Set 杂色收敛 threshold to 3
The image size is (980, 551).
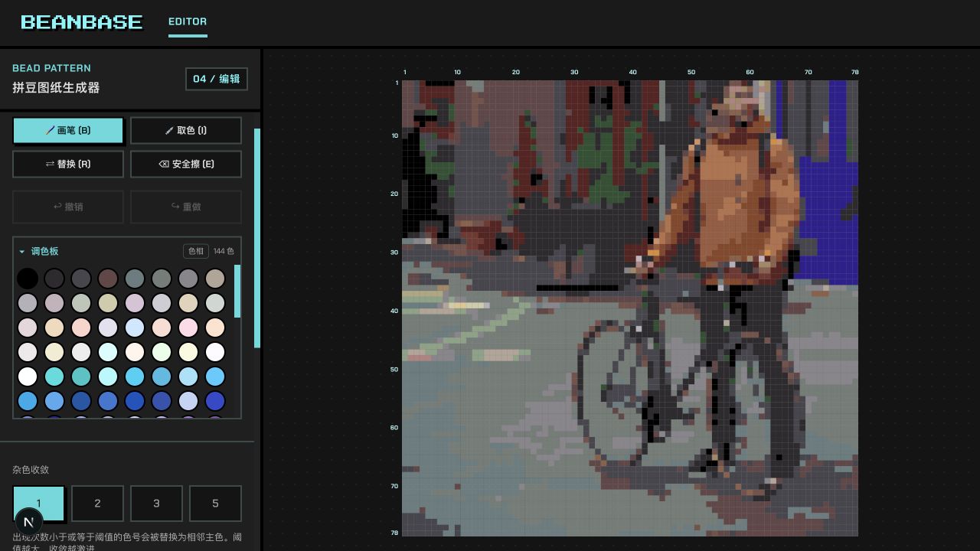click(x=156, y=503)
